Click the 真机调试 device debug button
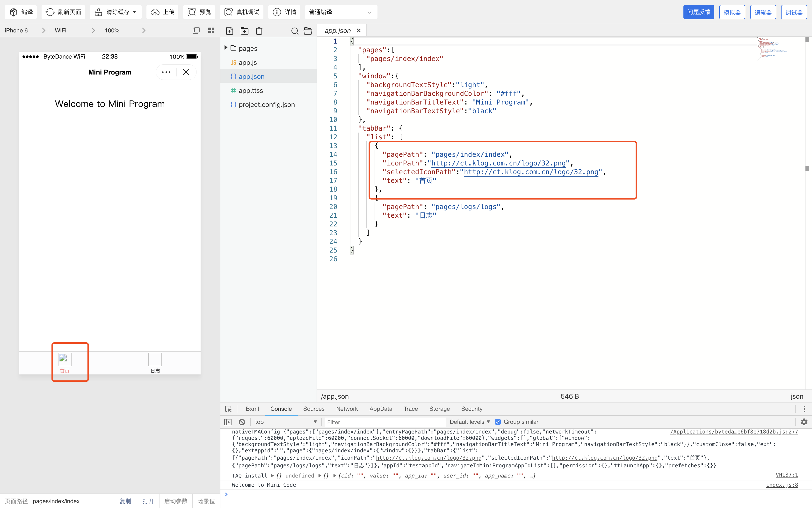This screenshot has width=812, height=508. point(242,12)
